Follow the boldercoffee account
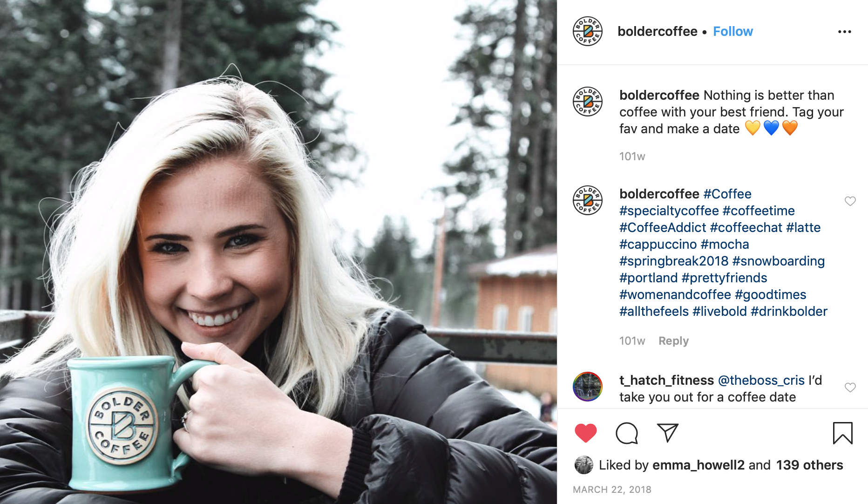 (733, 31)
